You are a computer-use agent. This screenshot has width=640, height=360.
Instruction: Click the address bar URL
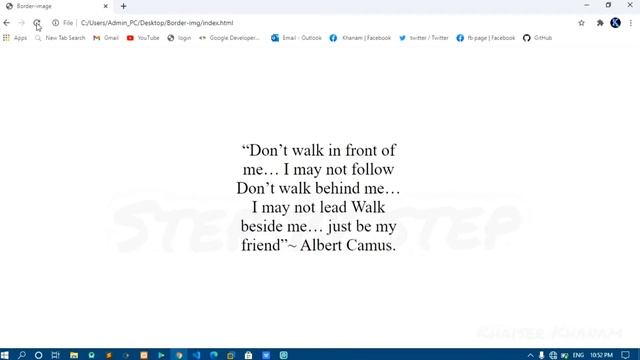[x=157, y=23]
